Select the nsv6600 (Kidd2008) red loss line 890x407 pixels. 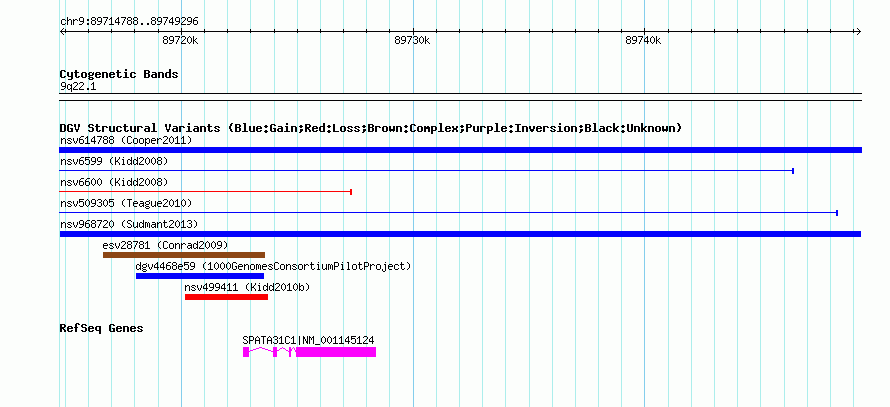[205, 192]
